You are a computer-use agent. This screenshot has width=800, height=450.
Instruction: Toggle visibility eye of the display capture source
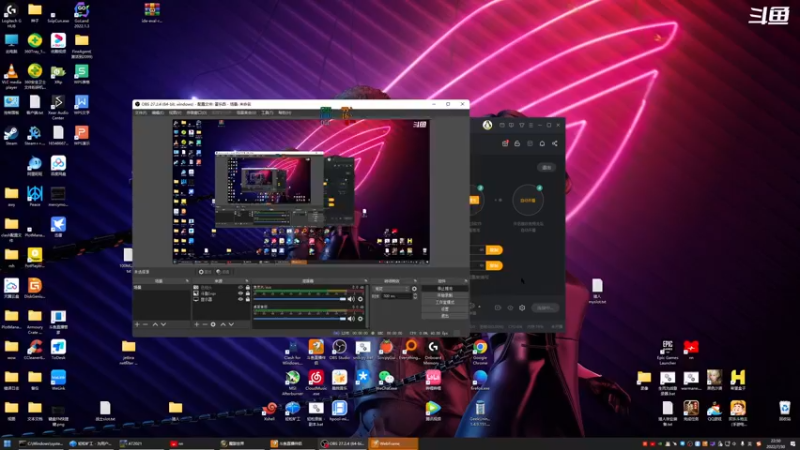coord(240,299)
